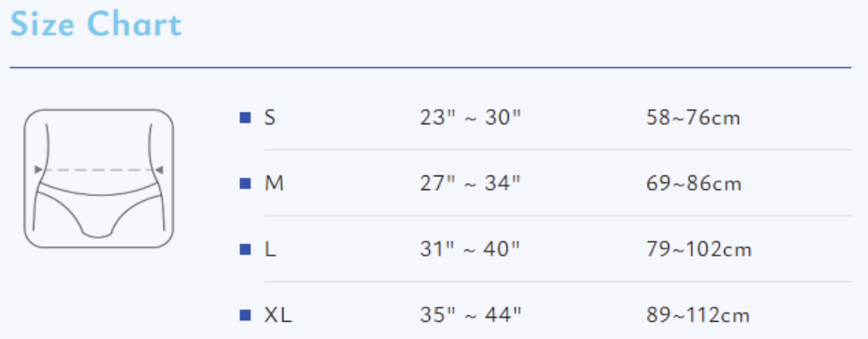Select the Size Chart heading
Viewport: 868px width, 339px height.
click(96, 25)
